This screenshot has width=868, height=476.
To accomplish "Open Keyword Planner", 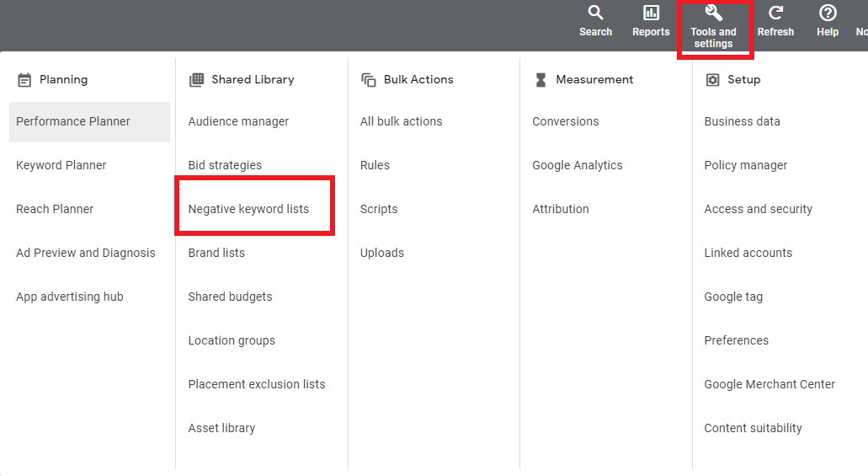I will pyautogui.click(x=61, y=165).
